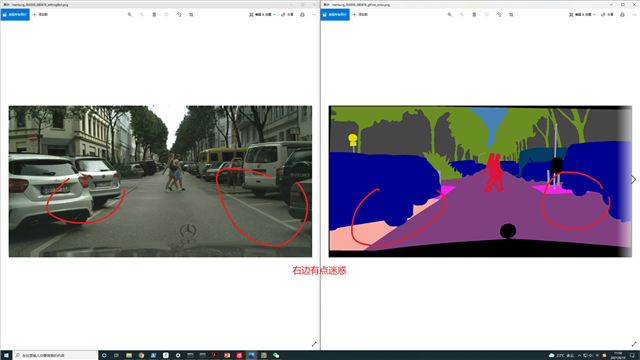Image resolution: width=640 pixels, height=360 pixels.
Task: Open the Windows taskbar search box
Action: tap(56, 356)
